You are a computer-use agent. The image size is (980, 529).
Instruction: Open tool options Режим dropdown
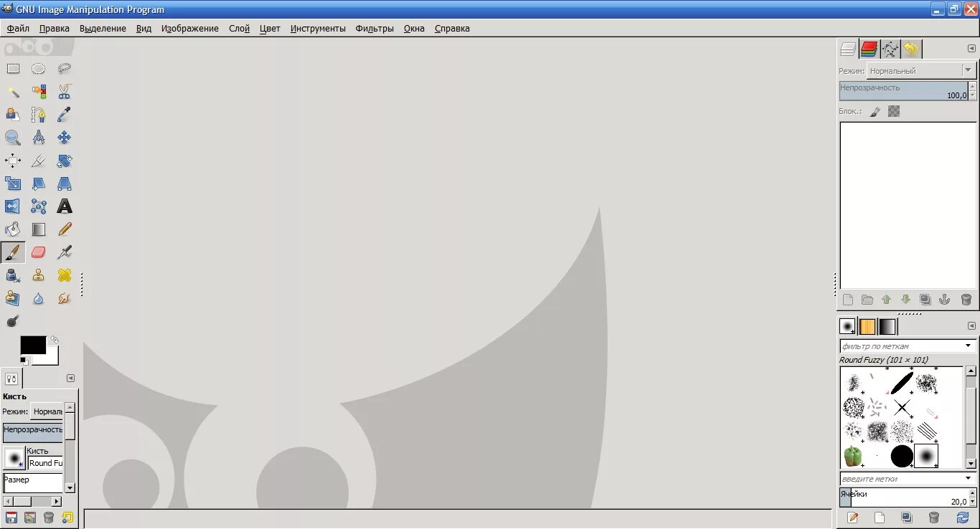47,411
